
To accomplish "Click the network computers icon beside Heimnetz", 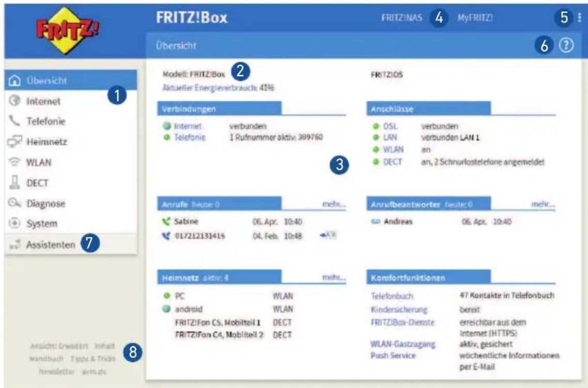I will point(14,142).
